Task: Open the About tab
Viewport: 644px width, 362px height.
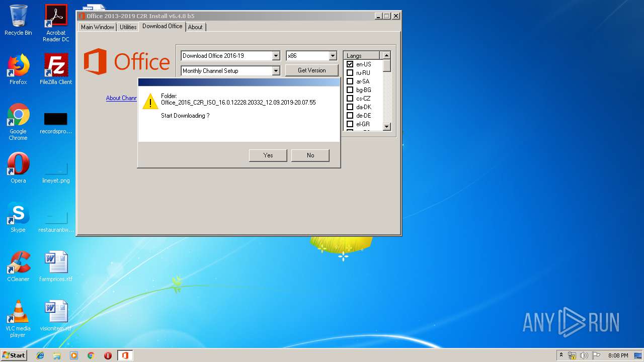Action: tap(195, 27)
